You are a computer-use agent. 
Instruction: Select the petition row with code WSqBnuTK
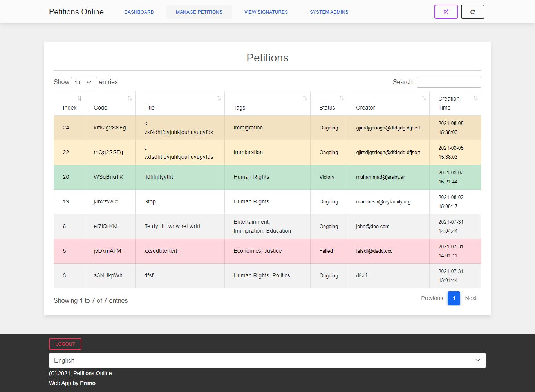pos(108,177)
